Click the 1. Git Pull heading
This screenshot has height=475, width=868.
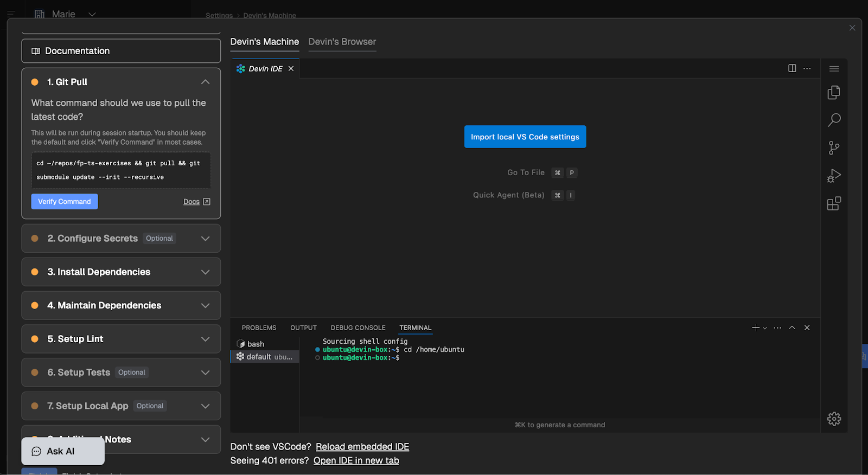coord(67,82)
